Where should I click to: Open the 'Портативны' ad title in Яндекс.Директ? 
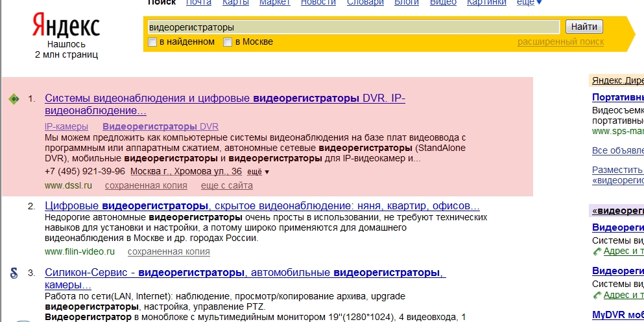(x=618, y=97)
